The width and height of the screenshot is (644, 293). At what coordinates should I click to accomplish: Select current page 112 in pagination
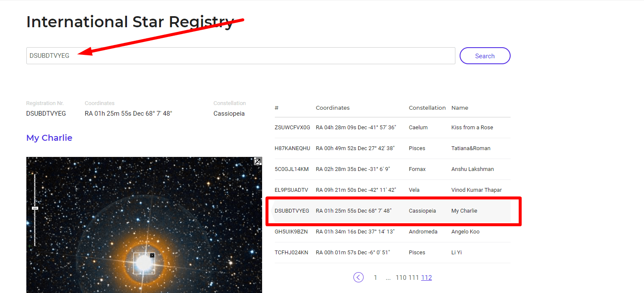(x=427, y=278)
